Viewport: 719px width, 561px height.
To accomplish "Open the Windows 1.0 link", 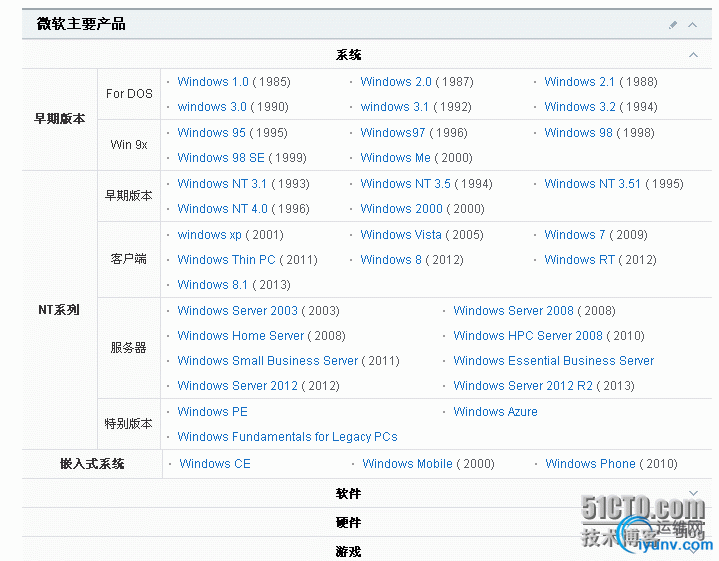I will (213, 82).
